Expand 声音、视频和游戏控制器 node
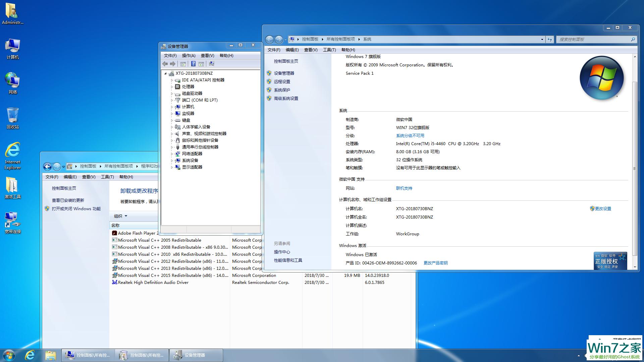The width and height of the screenshot is (644, 362). pyautogui.click(x=172, y=134)
